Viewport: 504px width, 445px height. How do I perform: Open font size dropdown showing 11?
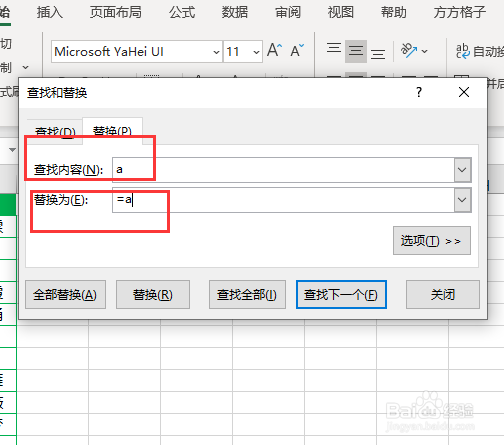[256, 52]
